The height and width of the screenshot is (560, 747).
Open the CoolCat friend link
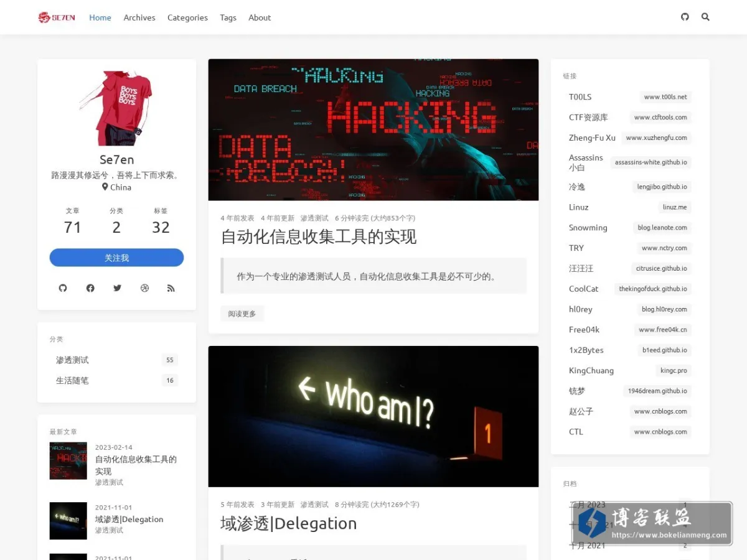(630, 289)
